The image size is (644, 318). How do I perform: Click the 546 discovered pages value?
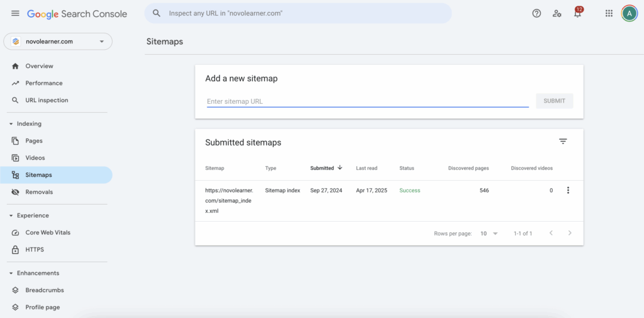[484, 190]
